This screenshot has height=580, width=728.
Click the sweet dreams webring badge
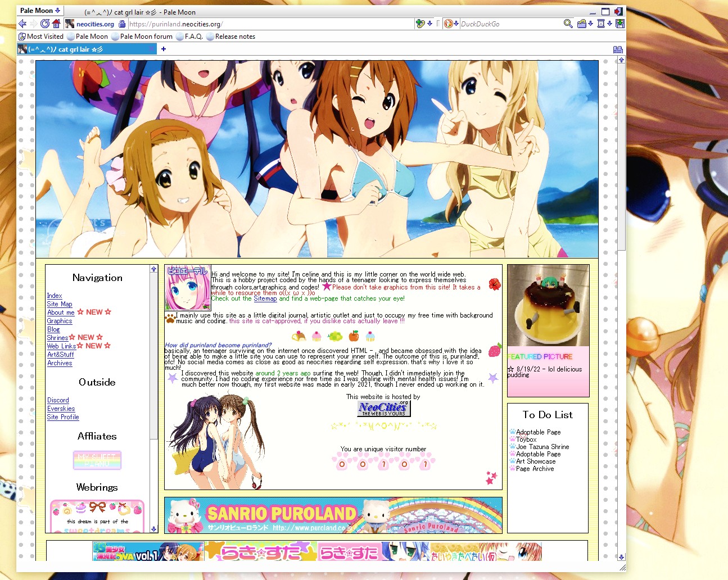pos(97,516)
